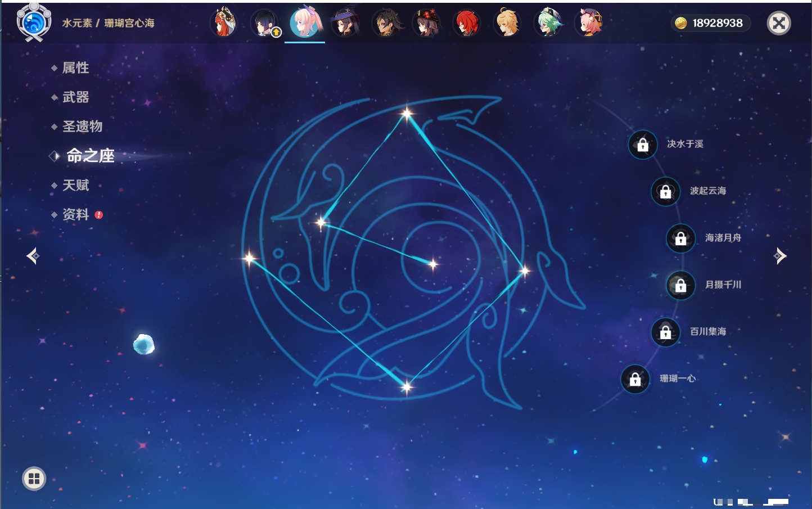Image resolution: width=812 pixels, height=509 pixels.
Task: Open the 天赋 talents menu
Action: (75, 185)
